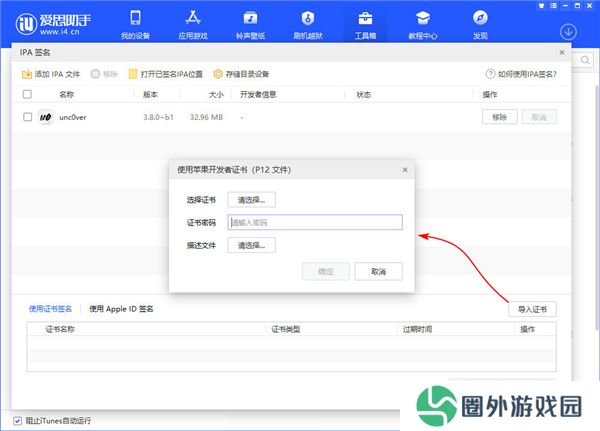This screenshot has height=431, width=600.
Task: Select the unc0ver name text
Action: [x=73, y=117]
